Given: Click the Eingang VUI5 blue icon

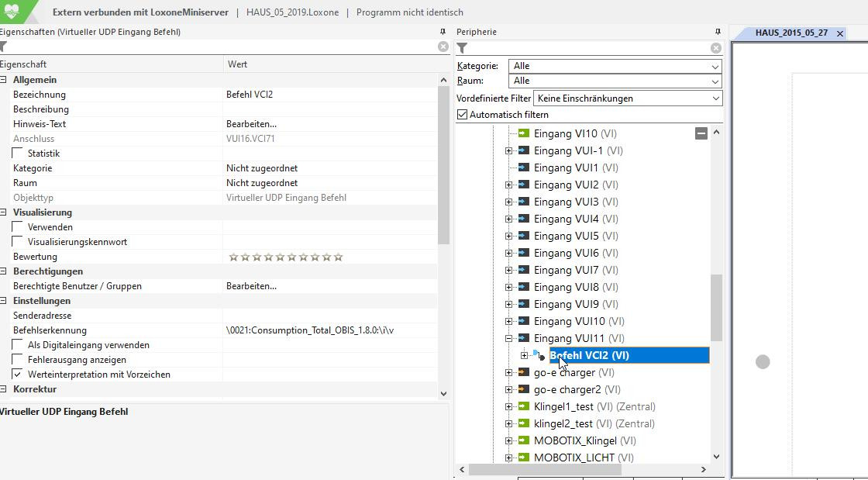Looking at the screenshot, I should tap(524, 236).
